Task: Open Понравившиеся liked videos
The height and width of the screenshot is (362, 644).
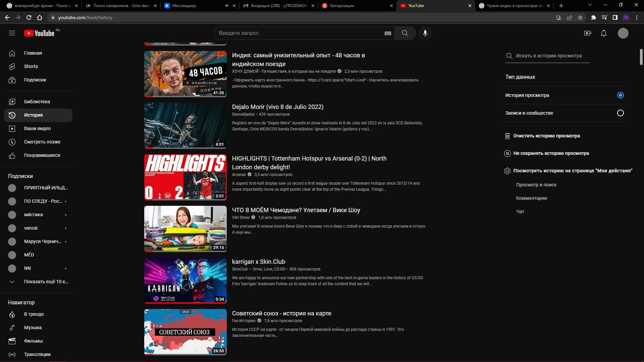Action: tap(38, 155)
